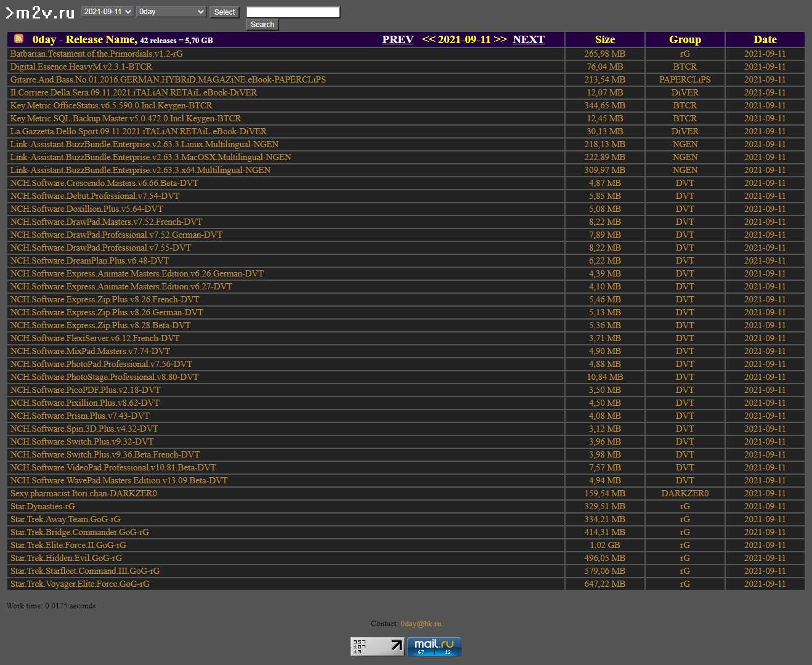Open BuzzBundle Enterprise x64 release
This screenshot has width=812, height=665.
pos(140,170)
